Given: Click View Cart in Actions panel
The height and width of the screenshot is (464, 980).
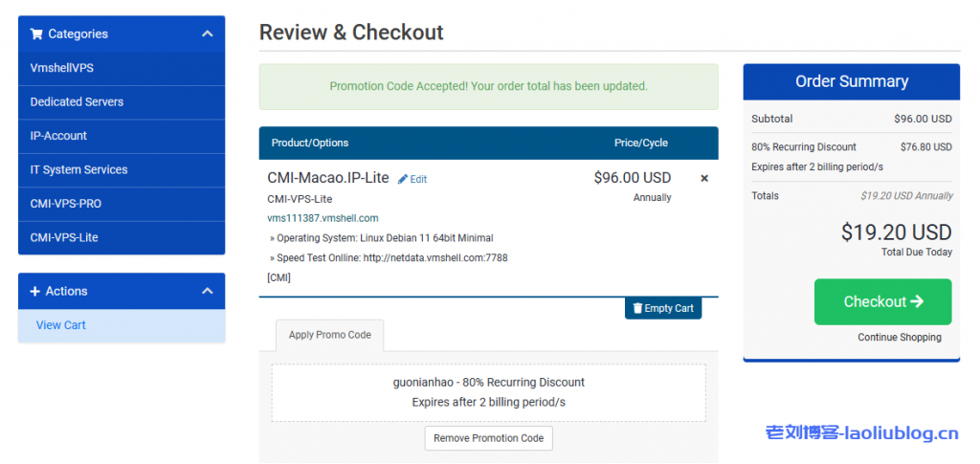Looking at the screenshot, I should click(x=61, y=325).
